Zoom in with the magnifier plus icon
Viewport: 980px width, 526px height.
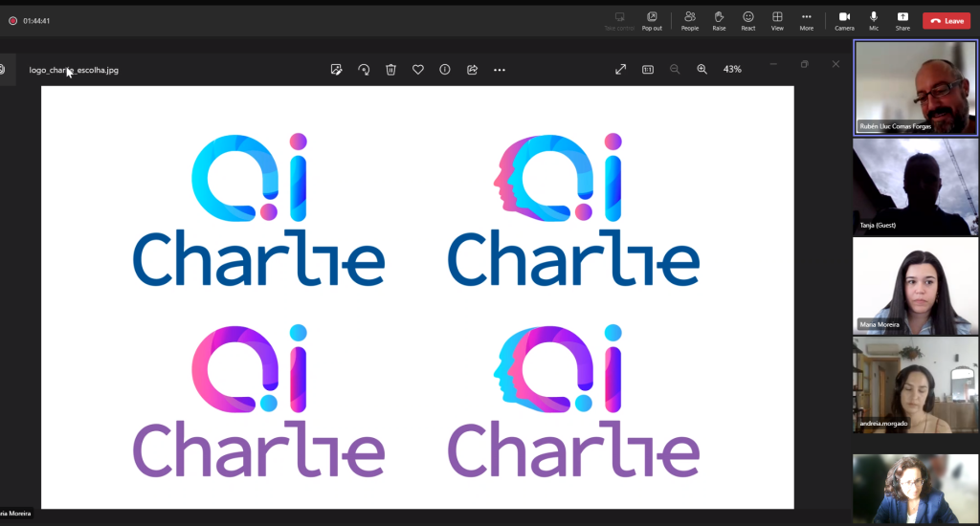pyautogui.click(x=702, y=69)
